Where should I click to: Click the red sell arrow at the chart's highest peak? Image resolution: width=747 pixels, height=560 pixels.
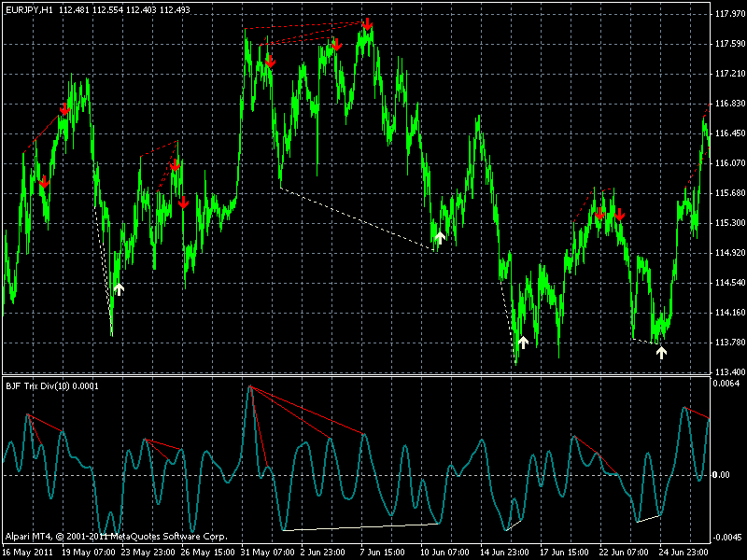(x=367, y=24)
